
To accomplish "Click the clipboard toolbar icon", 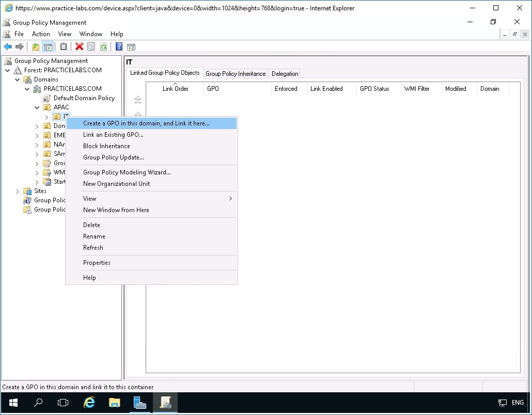I will tap(64, 47).
